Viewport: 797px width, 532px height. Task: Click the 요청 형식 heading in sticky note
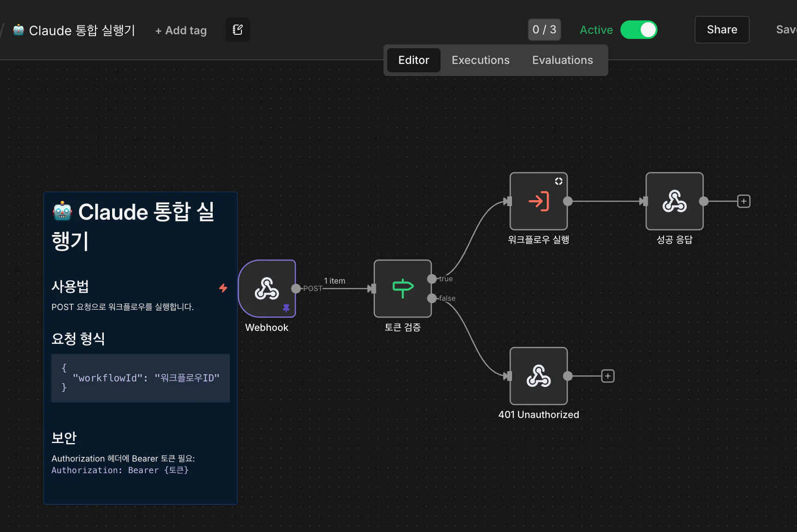78,339
